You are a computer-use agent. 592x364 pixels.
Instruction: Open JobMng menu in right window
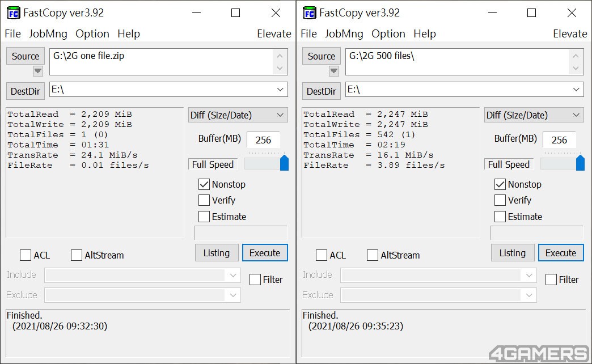[344, 33]
